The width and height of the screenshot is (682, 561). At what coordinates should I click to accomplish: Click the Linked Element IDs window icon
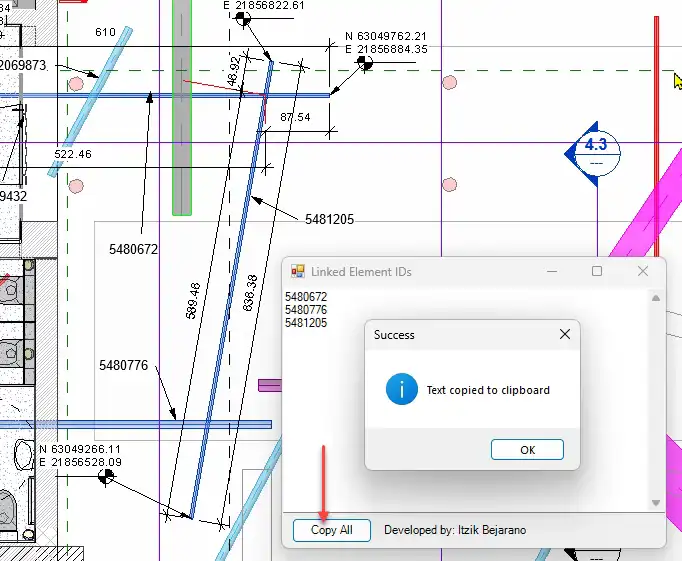pos(297,271)
